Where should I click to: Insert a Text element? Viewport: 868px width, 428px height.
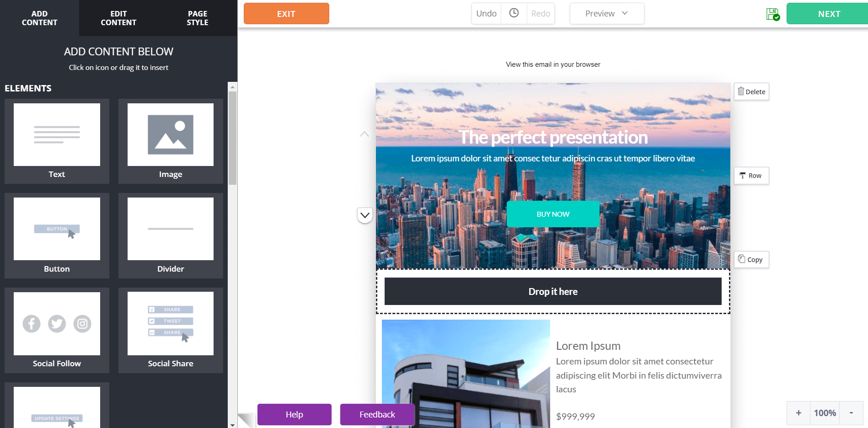pyautogui.click(x=57, y=141)
